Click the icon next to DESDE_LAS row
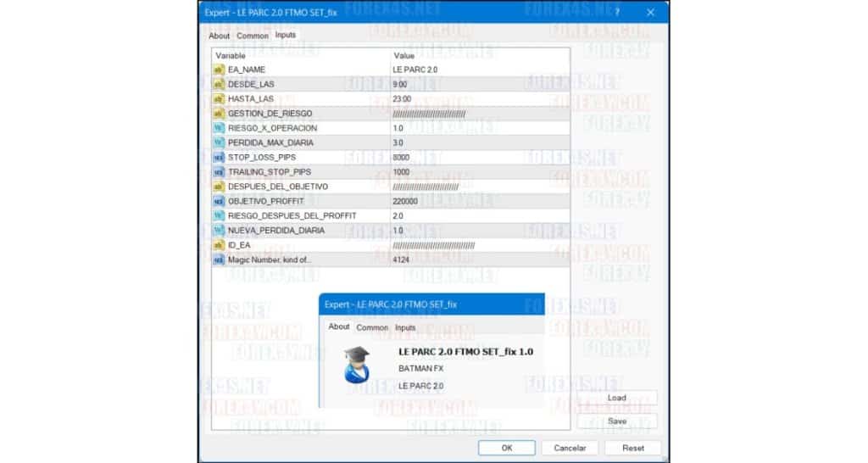This screenshot has width=868, height=463. (x=219, y=84)
